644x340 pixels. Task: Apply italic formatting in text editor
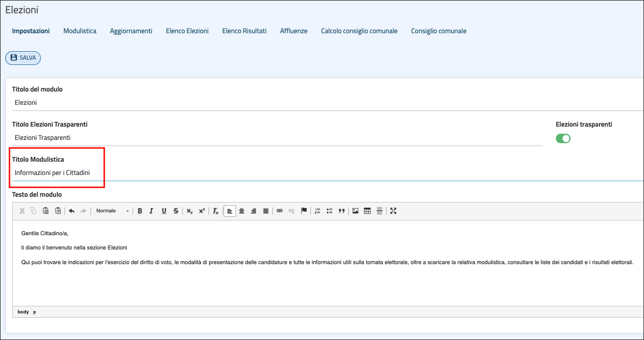[x=152, y=211]
